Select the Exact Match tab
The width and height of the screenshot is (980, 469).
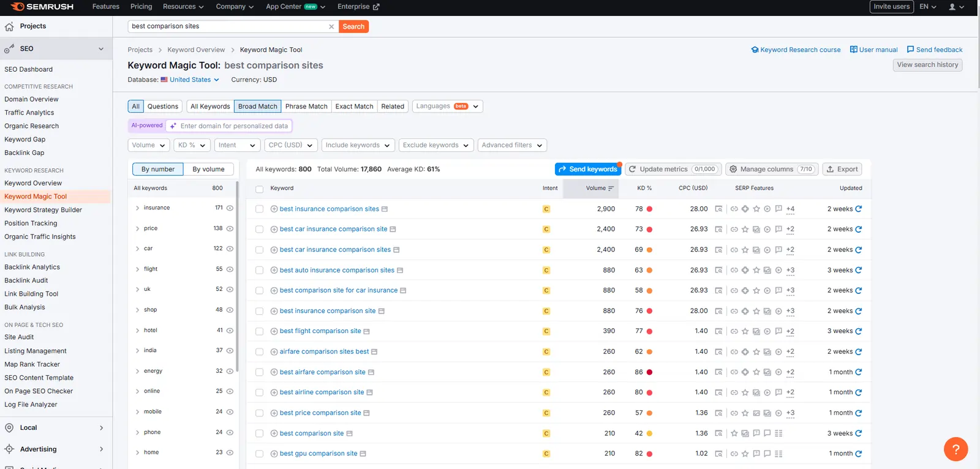[354, 107]
